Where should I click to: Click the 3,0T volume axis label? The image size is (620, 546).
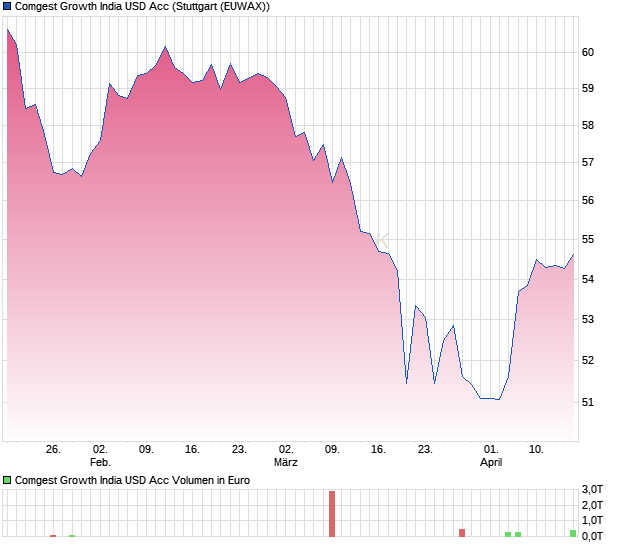click(592, 489)
